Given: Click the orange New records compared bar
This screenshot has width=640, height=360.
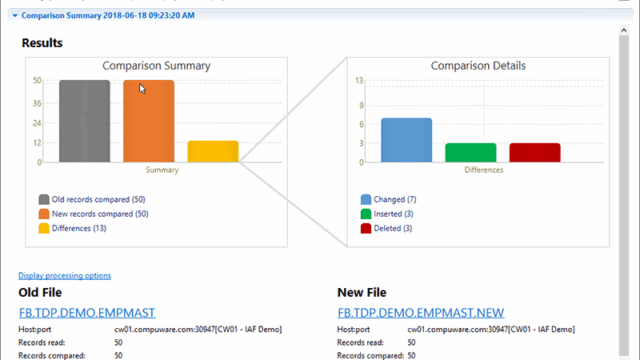Looking at the screenshot, I should pyautogui.click(x=149, y=121).
